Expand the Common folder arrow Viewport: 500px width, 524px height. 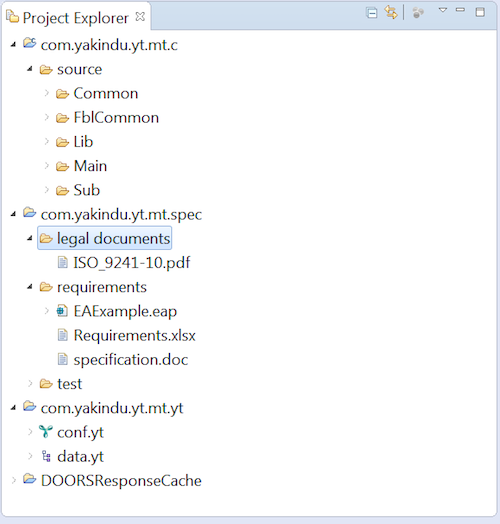pos(46,93)
